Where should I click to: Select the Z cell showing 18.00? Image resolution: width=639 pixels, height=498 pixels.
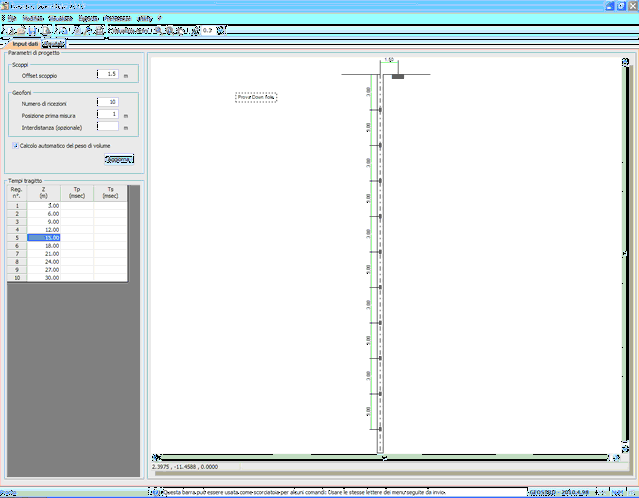pos(44,246)
